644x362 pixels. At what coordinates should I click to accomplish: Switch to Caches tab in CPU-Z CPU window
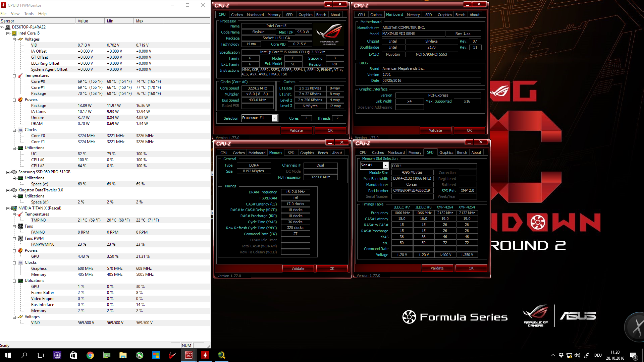[237, 15]
